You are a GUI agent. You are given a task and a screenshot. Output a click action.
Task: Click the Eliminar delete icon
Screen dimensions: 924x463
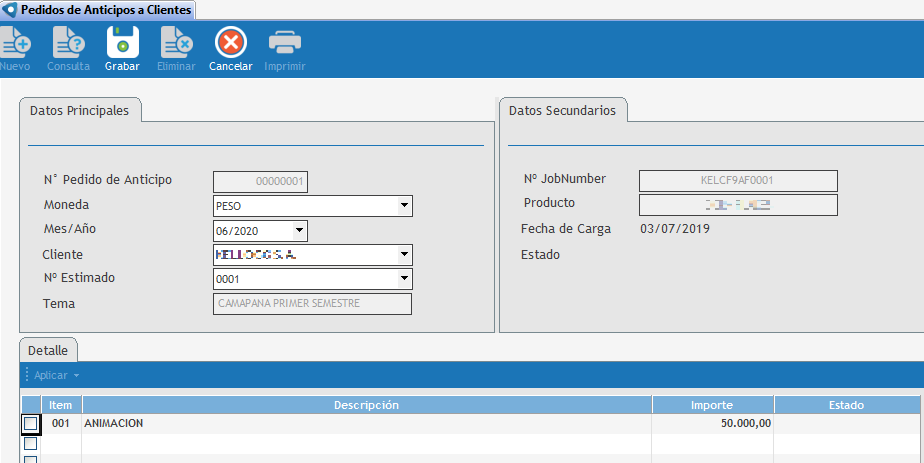tap(176, 44)
